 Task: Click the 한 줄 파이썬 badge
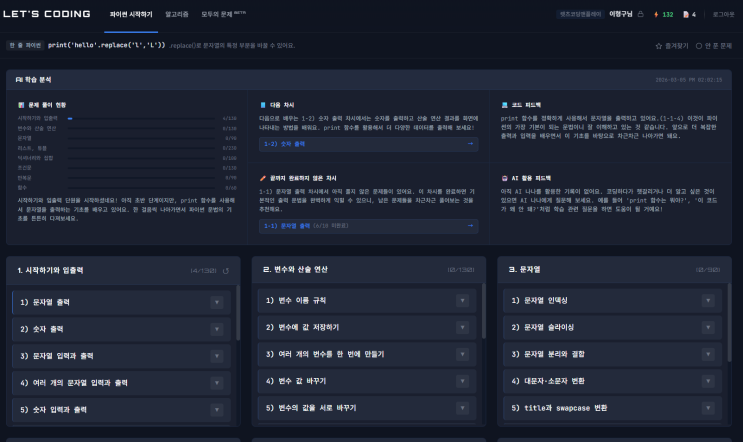coord(25,45)
